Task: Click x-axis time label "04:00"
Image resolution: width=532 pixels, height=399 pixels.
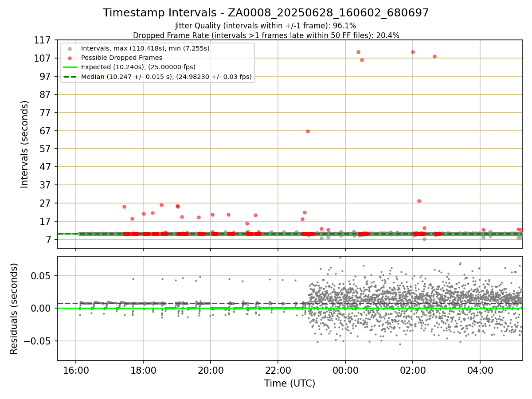Action: point(480,370)
